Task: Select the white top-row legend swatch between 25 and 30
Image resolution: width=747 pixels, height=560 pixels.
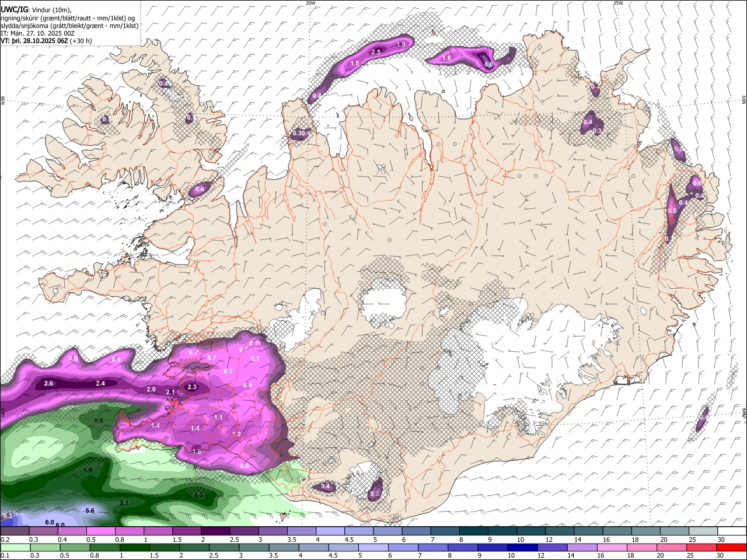Action: point(703,531)
